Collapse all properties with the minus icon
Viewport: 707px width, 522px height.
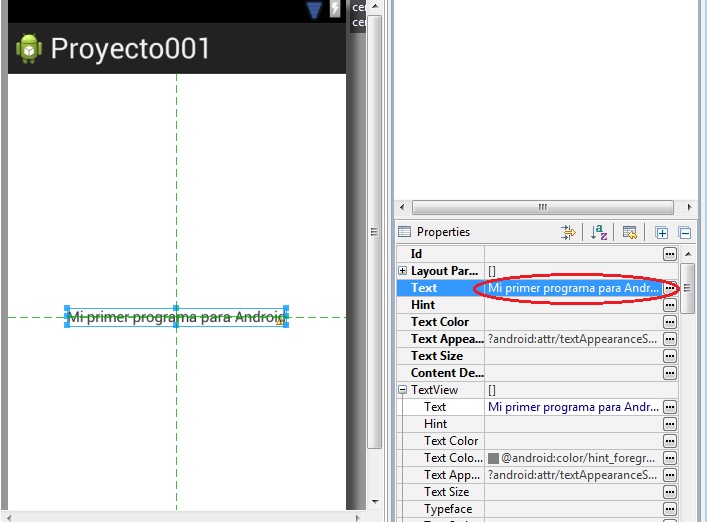[685, 233]
